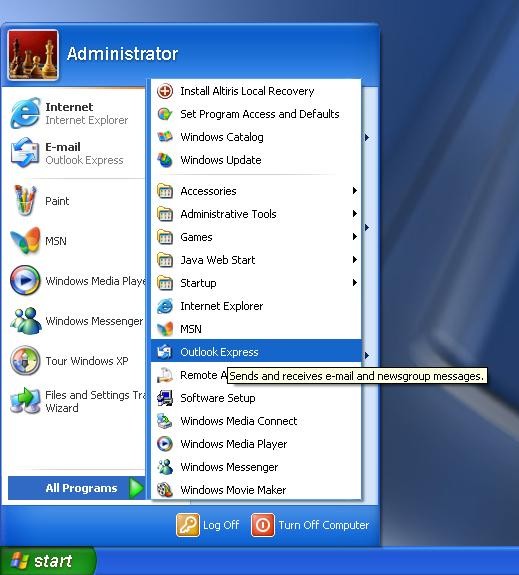Screen dimensions: 519x575
Task: Click Turn Off Computer button
Action: (x=310, y=525)
